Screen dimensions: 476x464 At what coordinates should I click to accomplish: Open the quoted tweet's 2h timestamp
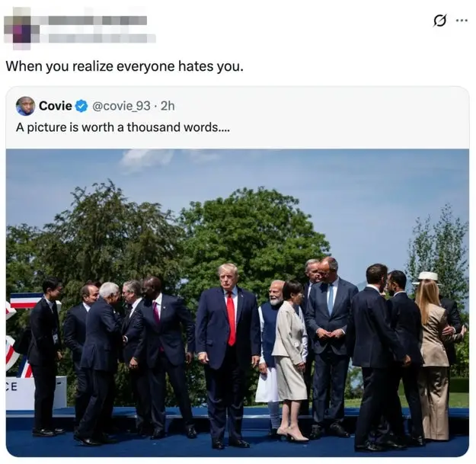point(168,106)
